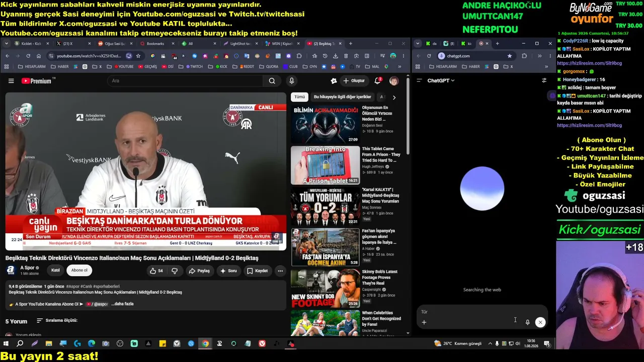This screenshot has height=362, width=644.
Task: Open File Explorer from the taskbar
Action: 49,344
